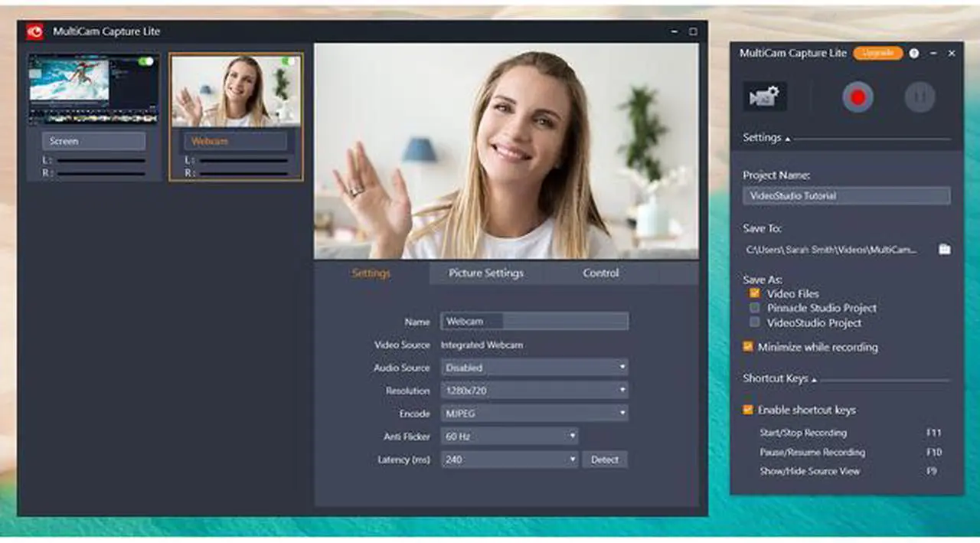Select the Webcam capture thumbnail
Viewport: 980px width, 543px height.
pos(236,90)
